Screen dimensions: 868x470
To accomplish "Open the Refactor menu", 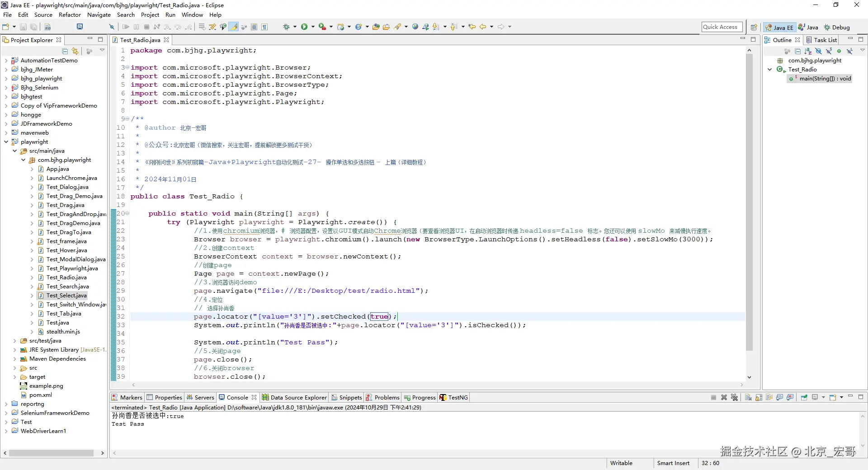I will coord(70,14).
